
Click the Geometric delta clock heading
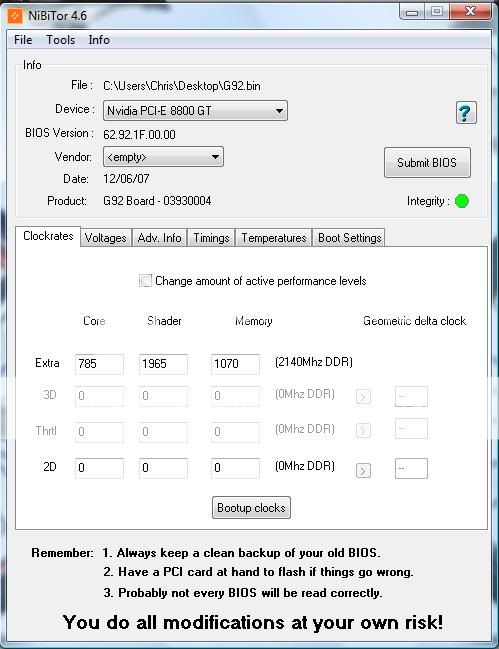(x=415, y=321)
